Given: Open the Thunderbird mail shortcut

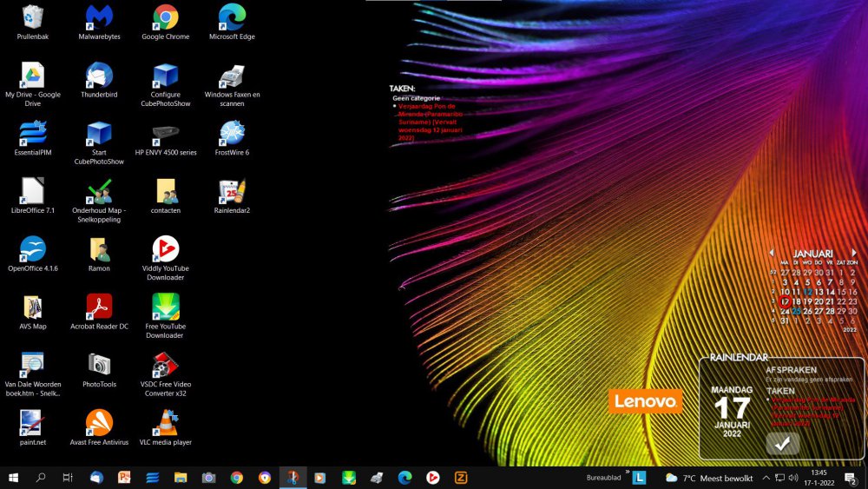Looking at the screenshot, I should pos(99,77).
